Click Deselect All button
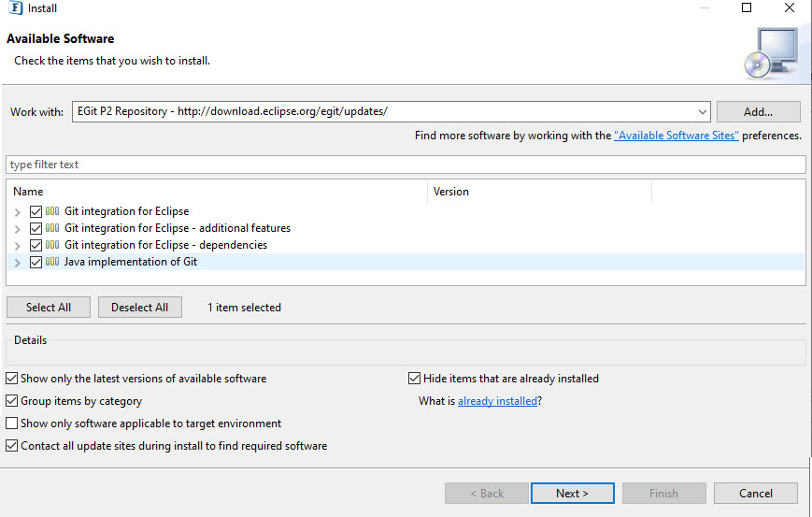The width and height of the screenshot is (812, 517). [140, 308]
